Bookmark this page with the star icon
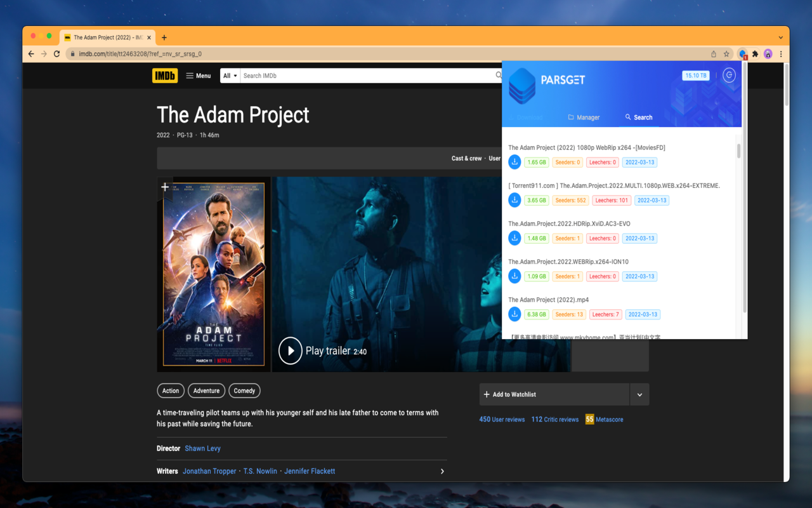This screenshot has width=812, height=508. coord(726,54)
